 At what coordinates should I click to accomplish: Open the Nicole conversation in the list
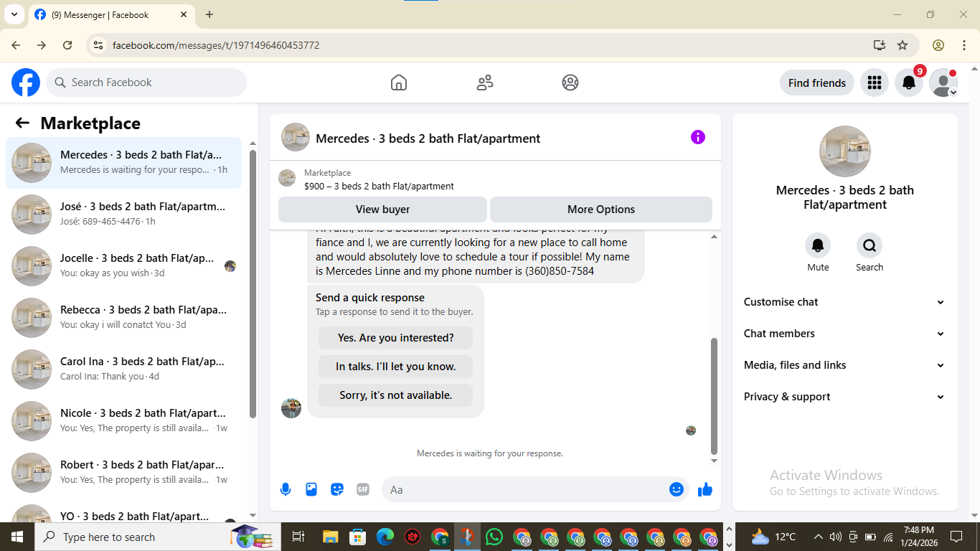123,421
